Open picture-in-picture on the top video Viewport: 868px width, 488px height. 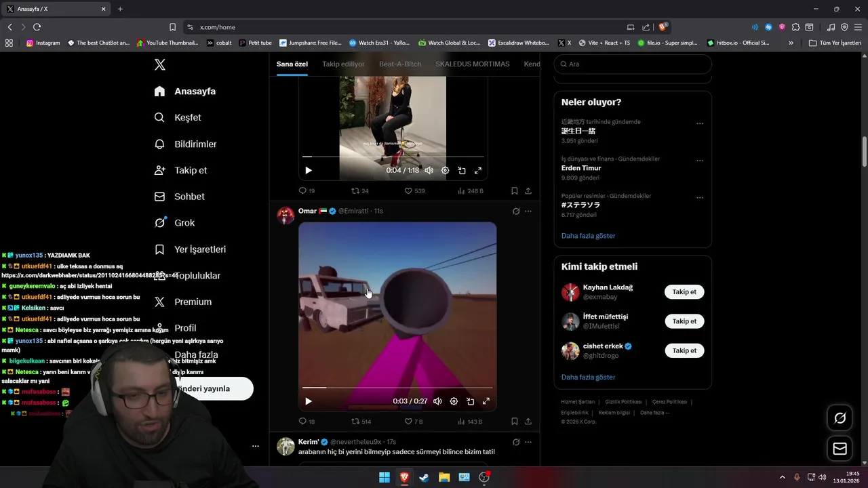coord(461,170)
